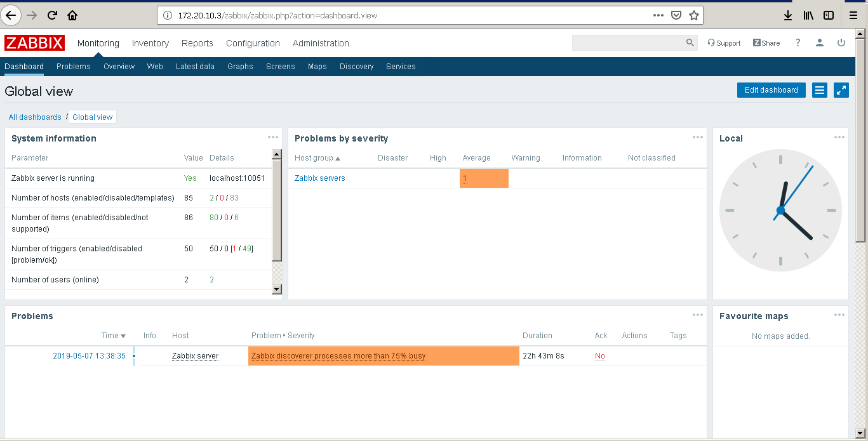This screenshot has width=868, height=441.
Task: Open the Reports main menu
Action: pyautogui.click(x=197, y=43)
